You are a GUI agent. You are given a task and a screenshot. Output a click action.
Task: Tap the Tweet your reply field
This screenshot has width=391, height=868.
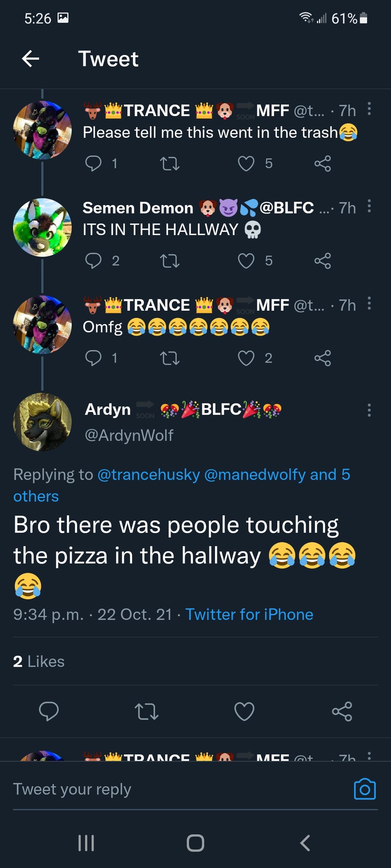(170, 789)
